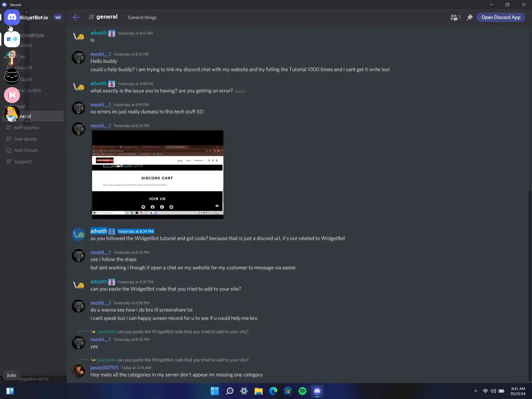Image resolution: width=532 pixels, height=399 pixels.
Task: Select the Windows React server icon
Action: tap(12, 39)
